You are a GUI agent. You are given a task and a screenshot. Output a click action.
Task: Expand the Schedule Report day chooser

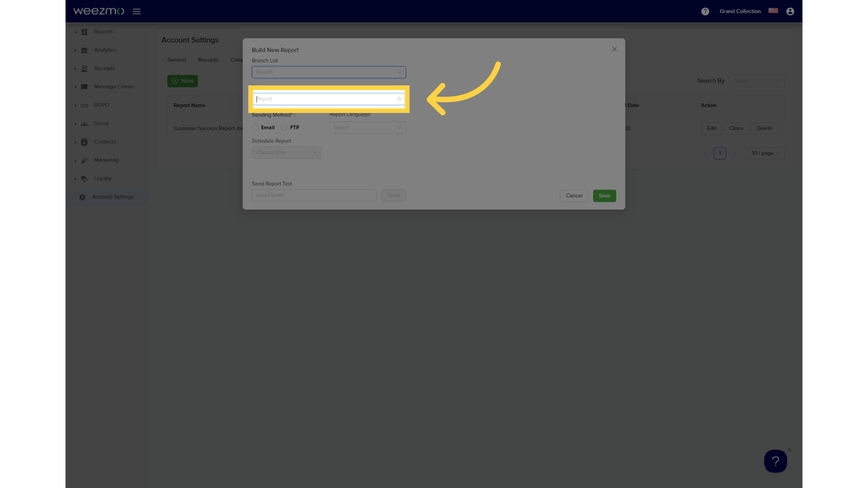point(286,152)
